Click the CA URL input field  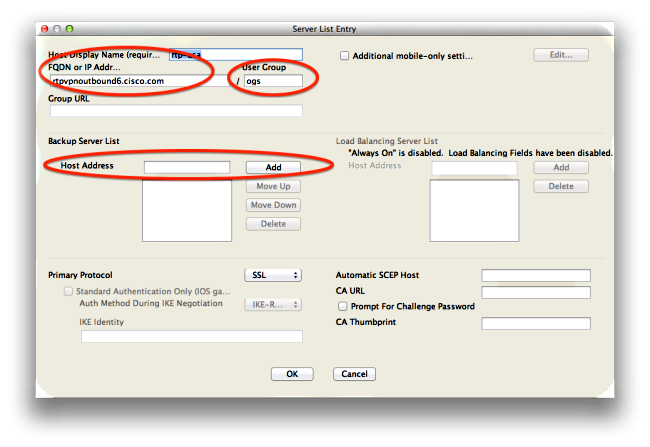point(536,292)
